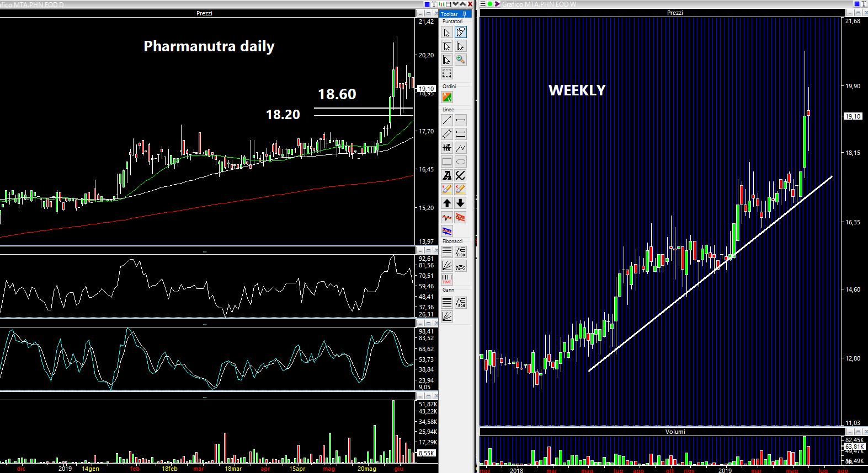
Task: Select the red regression channel tool
Action: [x=461, y=217]
